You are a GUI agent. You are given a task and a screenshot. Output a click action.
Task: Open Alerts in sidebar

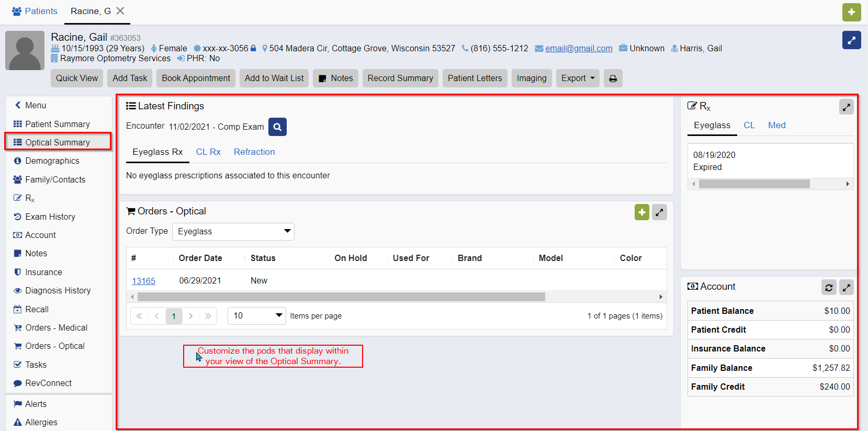coord(59,404)
